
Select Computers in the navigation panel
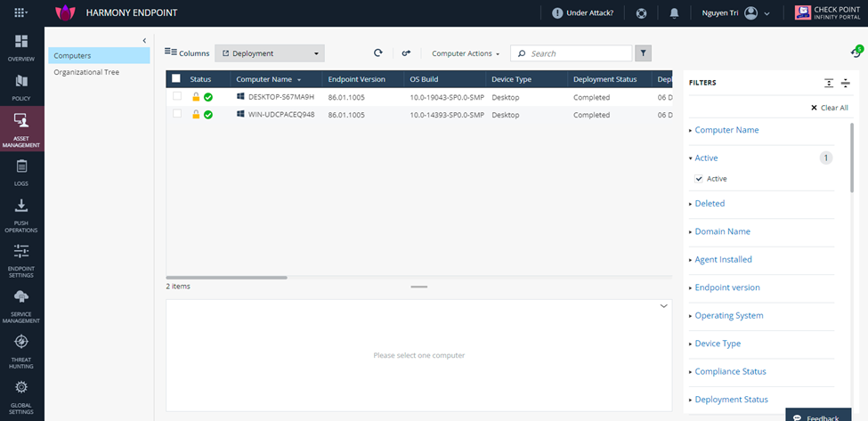click(x=99, y=55)
